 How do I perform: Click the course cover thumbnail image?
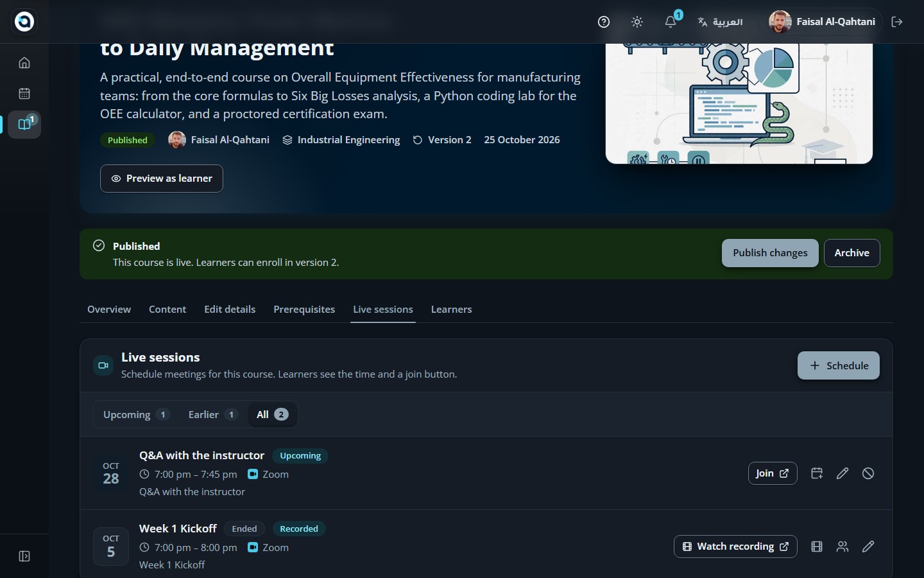click(739, 103)
